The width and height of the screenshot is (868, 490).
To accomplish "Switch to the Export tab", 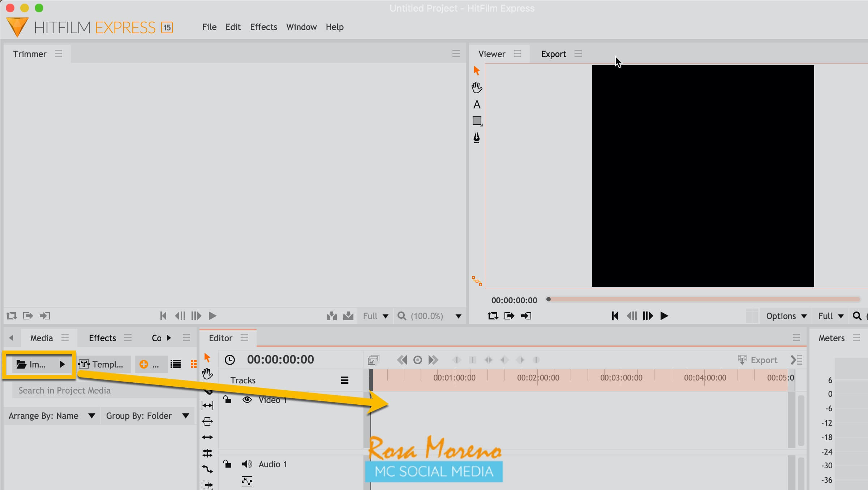I will tap(553, 54).
